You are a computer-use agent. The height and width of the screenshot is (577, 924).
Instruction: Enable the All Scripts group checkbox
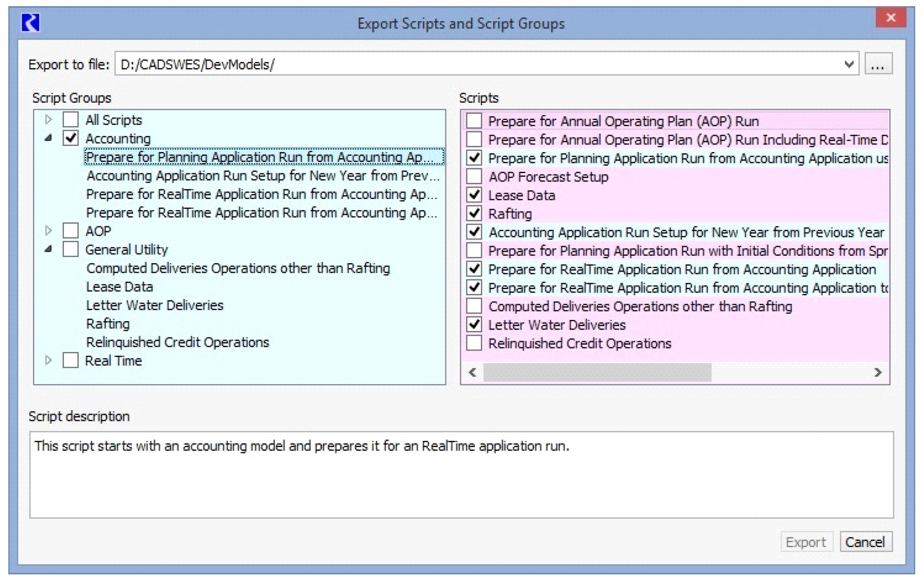pyautogui.click(x=70, y=120)
